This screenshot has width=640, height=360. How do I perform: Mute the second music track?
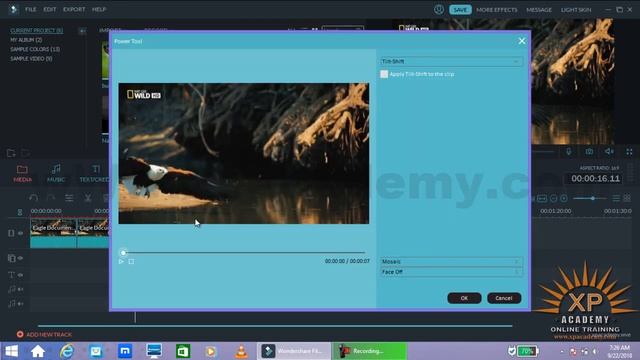click(20, 304)
